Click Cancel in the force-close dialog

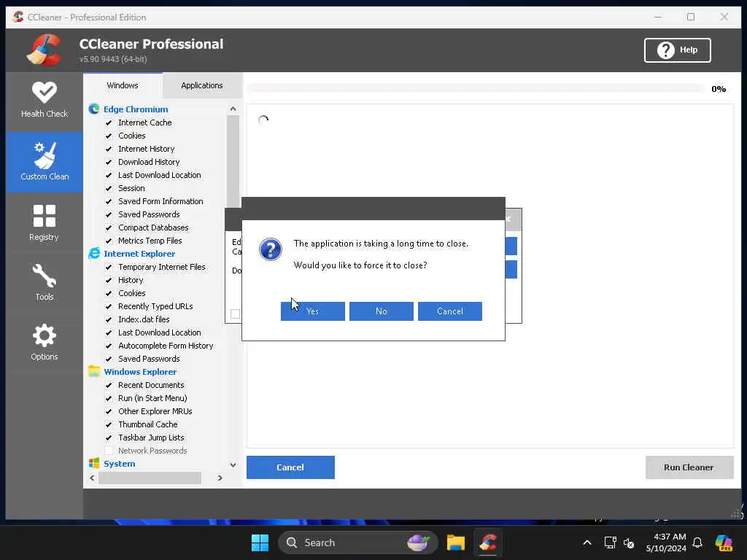(x=449, y=311)
